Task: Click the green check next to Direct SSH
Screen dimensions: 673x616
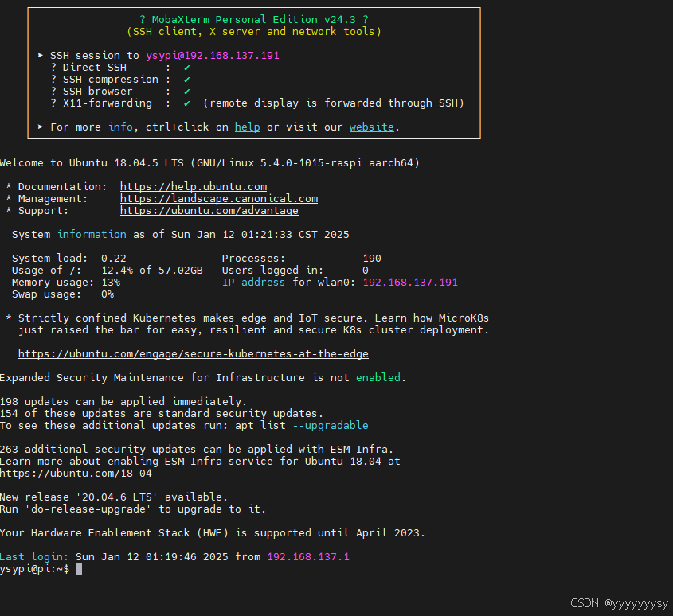Action: pos(186,68)
